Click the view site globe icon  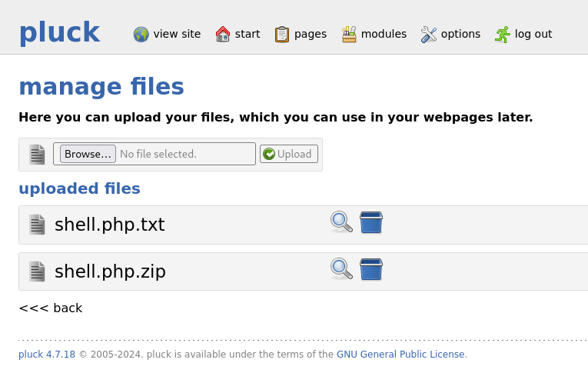141,35
